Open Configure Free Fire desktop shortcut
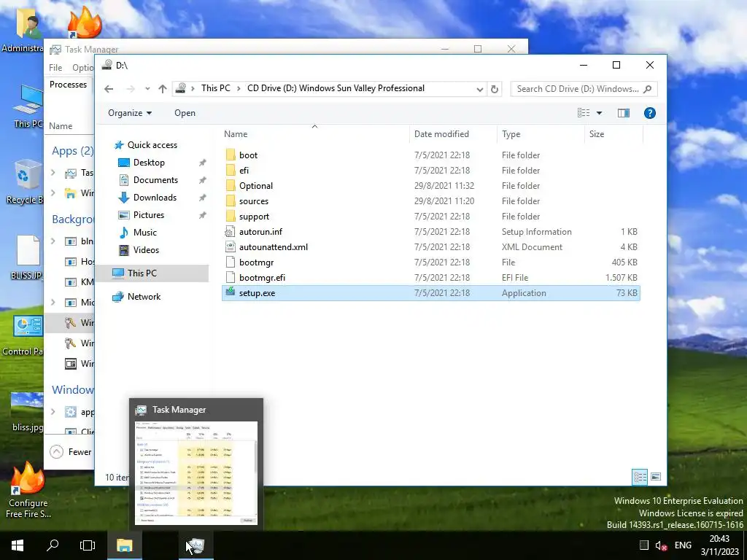The height and width of the screenshot is (560, 747). point(28,491)
